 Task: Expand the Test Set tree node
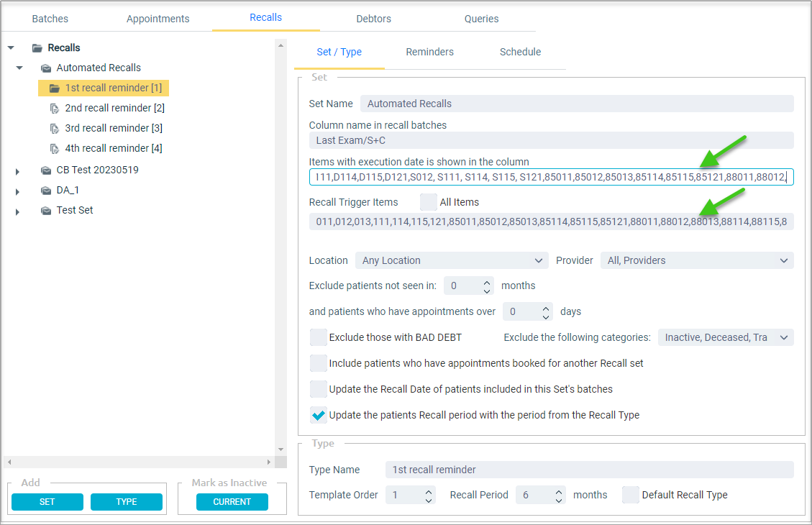[17, 211]
